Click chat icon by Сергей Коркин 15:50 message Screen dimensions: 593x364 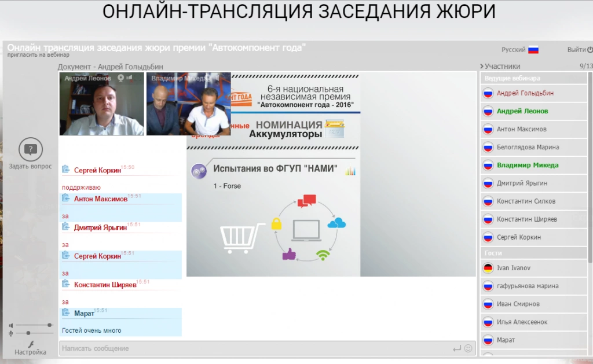(66, 170)
